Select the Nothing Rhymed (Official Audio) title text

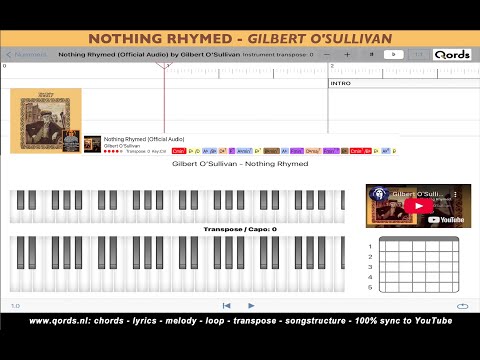(144, 139)
